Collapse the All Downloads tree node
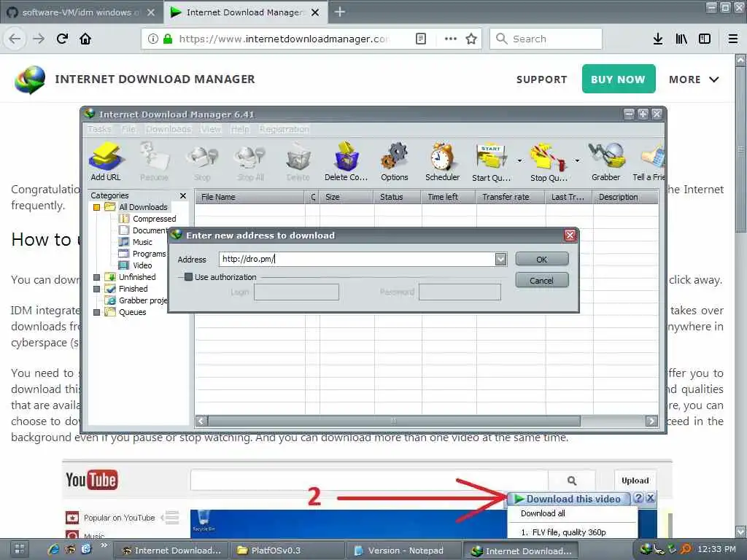747x560 pixels. (x=97, y=207)
